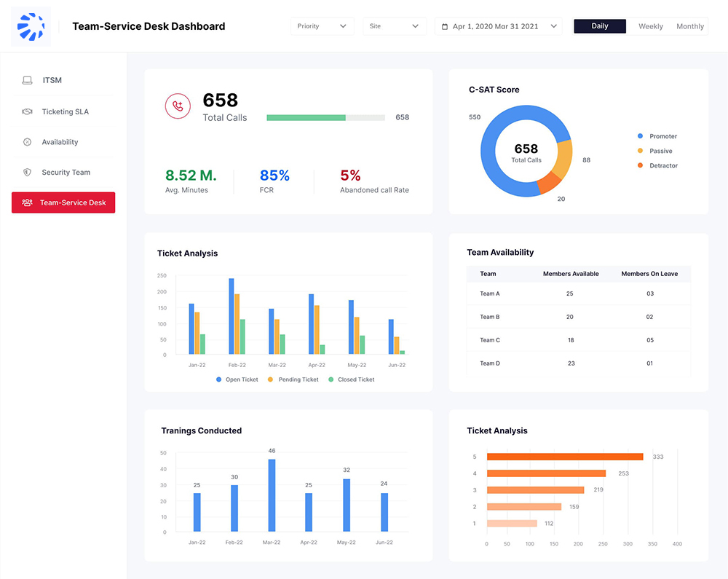Click the Availability sidebar icon

28,142
